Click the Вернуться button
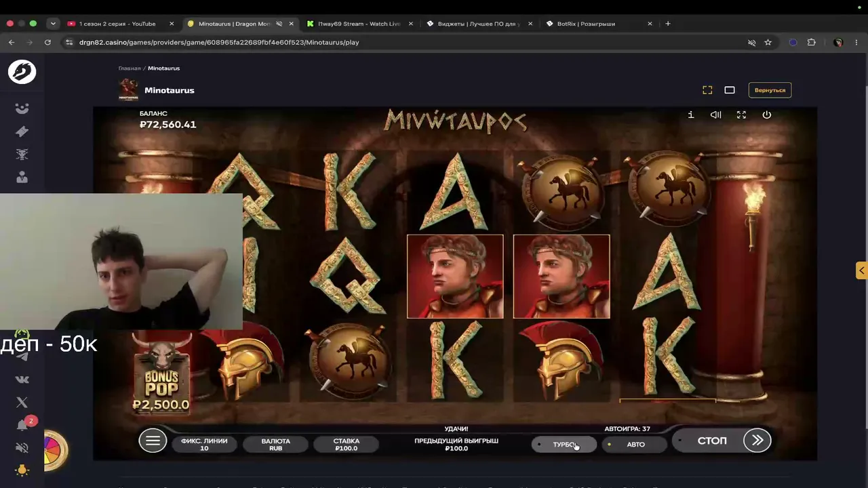The height and width of the screenshot is (488, 868). click(x=770, y=90)
